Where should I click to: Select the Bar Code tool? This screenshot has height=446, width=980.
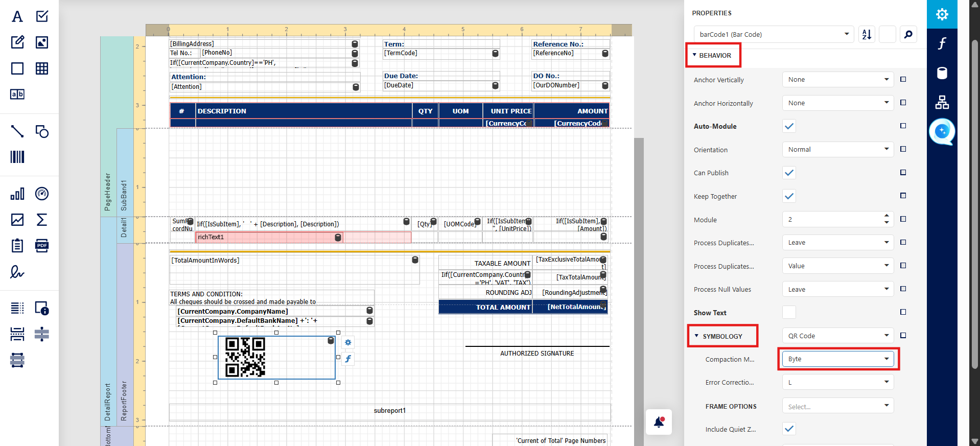[x=17, y=157]
